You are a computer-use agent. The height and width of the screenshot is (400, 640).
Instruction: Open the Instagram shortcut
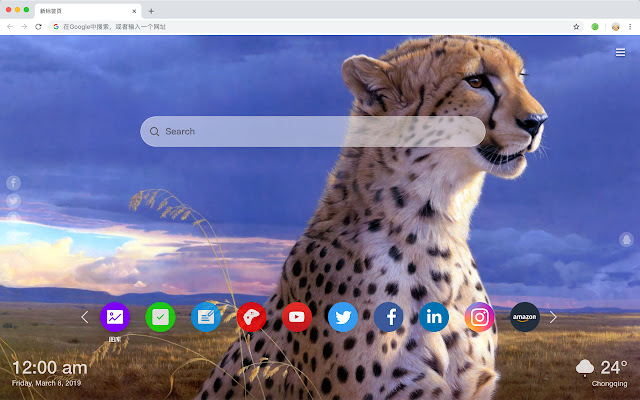point(480,317)
